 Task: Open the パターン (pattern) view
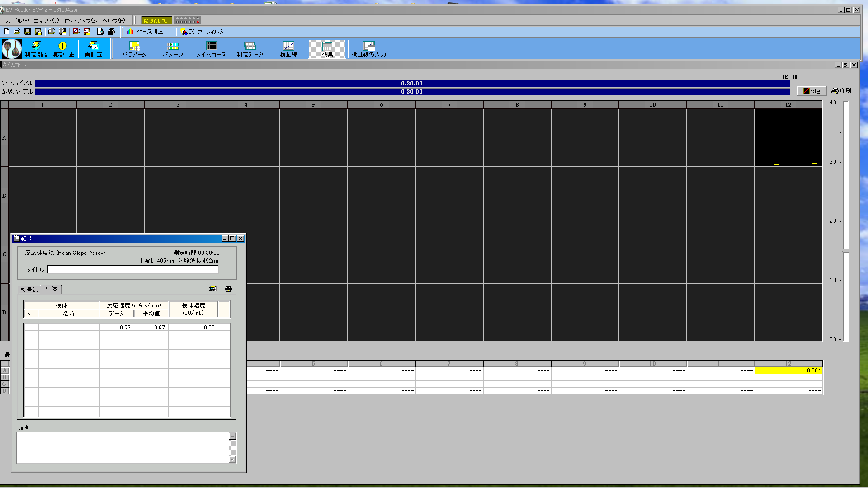173,49
